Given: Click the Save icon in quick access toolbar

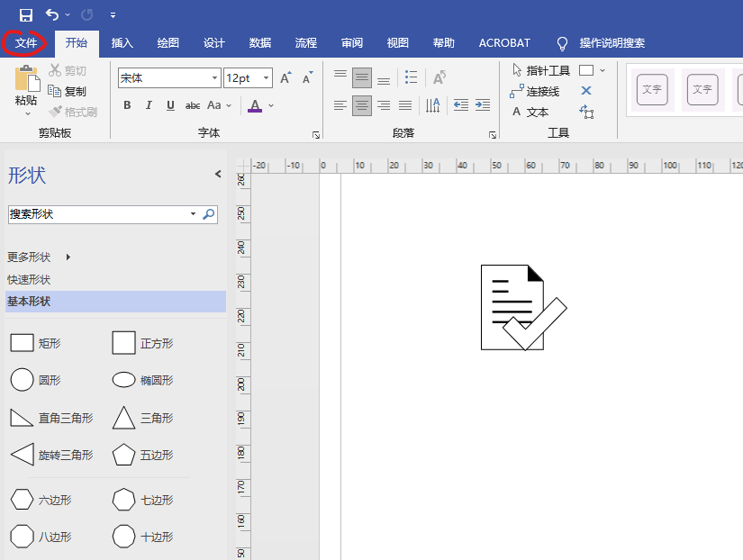Looking at the screenshot, I should [x=25, y=15].
